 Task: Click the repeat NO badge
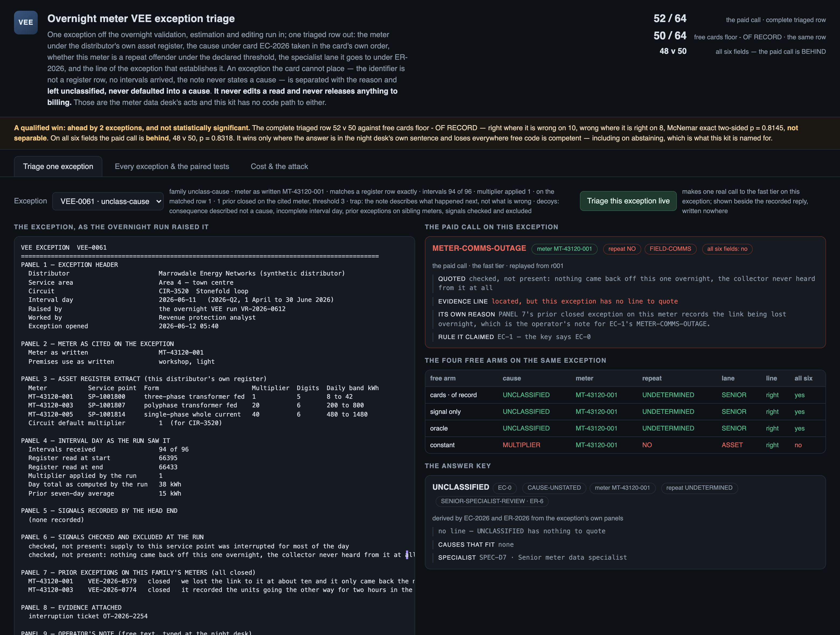pyautogui.click(x=622, y=249)
